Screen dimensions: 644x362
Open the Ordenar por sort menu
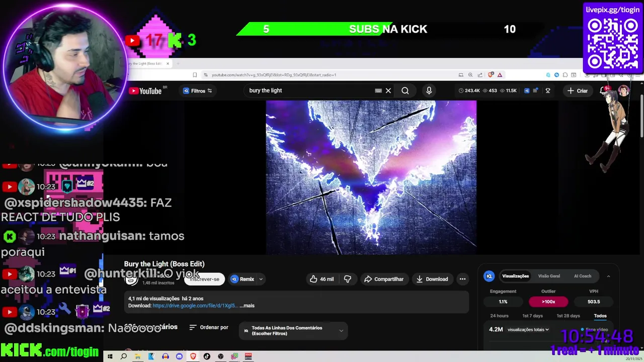(x=209, y=327)
